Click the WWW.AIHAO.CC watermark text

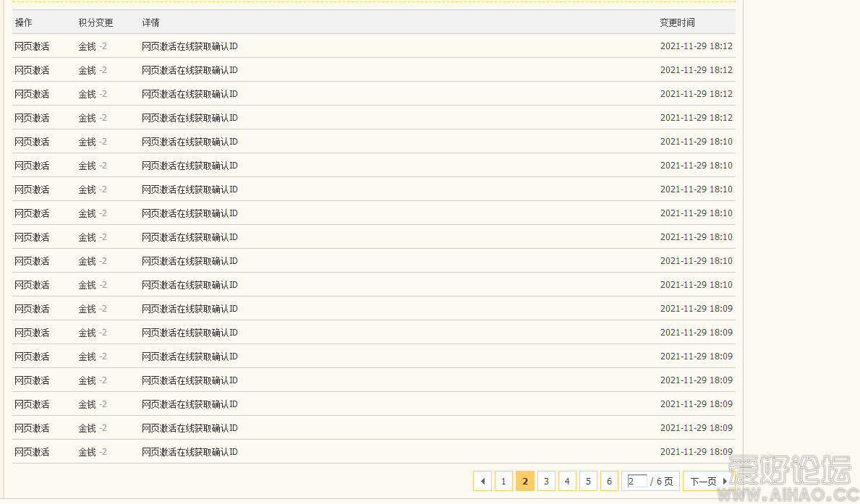(790, 495)
